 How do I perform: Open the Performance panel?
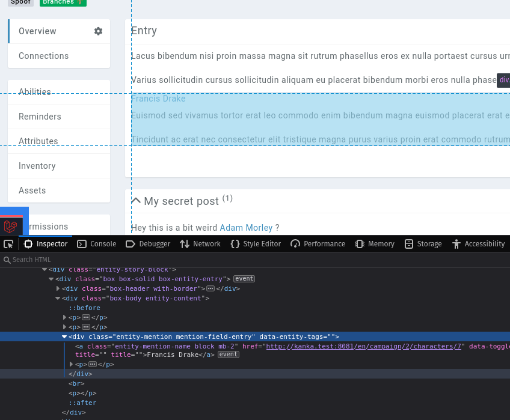tap(317, 244)
